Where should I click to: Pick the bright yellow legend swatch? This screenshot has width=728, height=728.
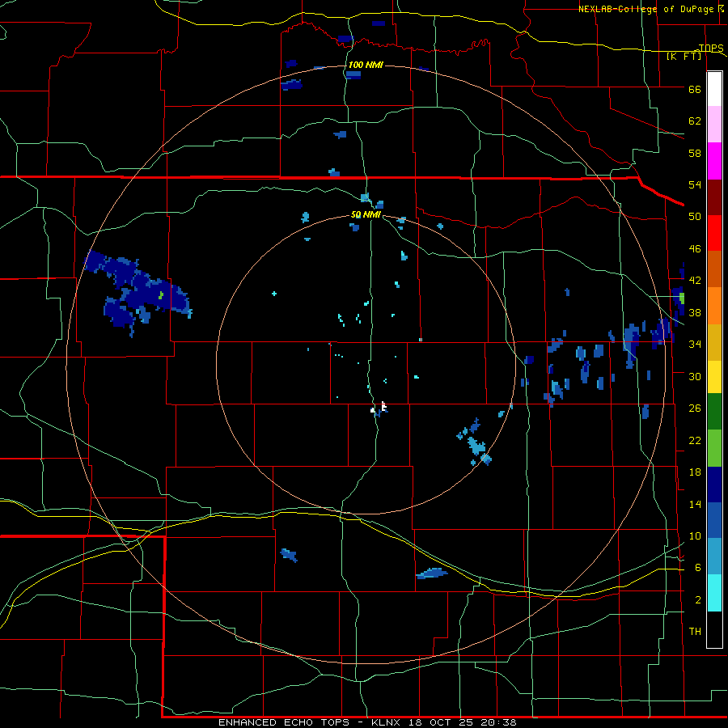[x=714, y=377]
